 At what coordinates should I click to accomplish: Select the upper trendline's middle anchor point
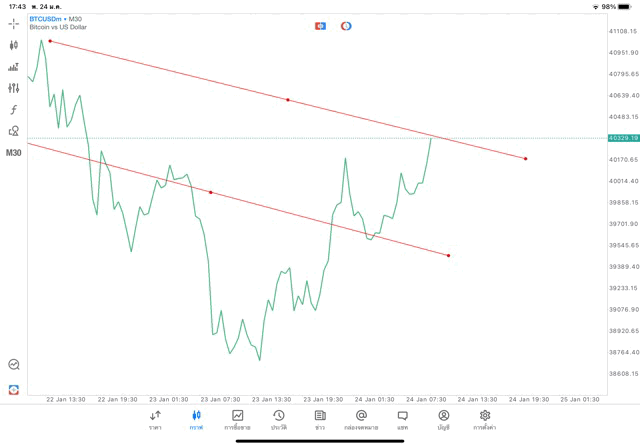(288, 100)
